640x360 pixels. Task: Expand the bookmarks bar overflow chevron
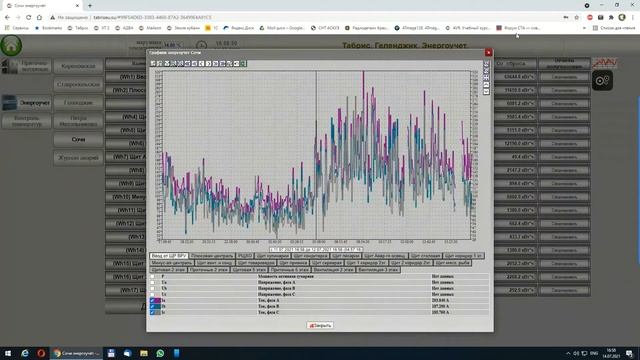click(x=584, y=28)
